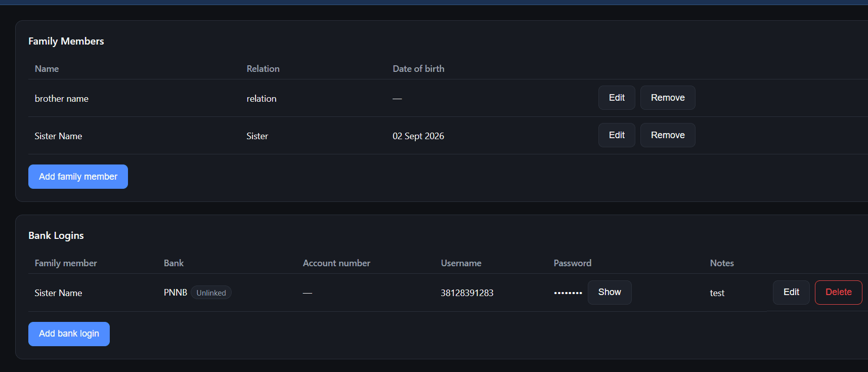Image resolution: width=868 pixels, height=372 pixels.
Task: Click the Add bank login button
Action: pos(69,334)
